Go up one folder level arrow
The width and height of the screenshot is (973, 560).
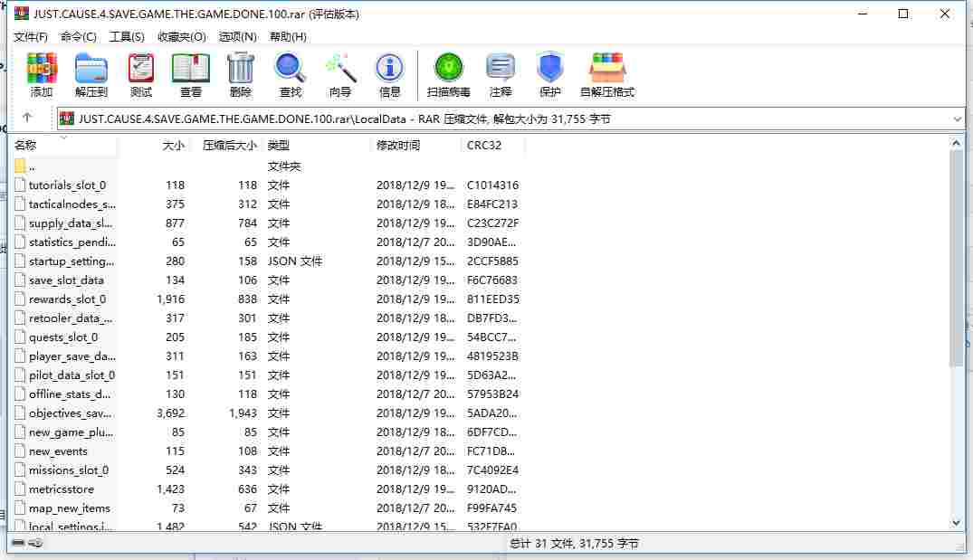(26, 118)
